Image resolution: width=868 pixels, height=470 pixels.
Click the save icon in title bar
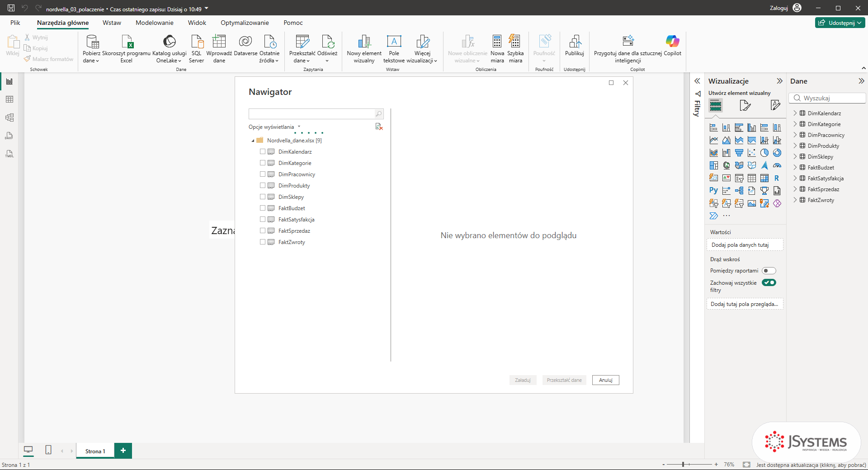coord(11,8)
